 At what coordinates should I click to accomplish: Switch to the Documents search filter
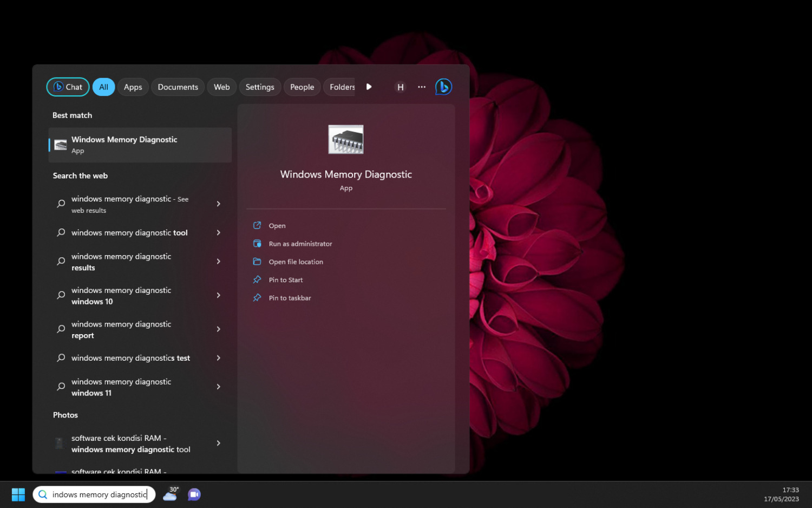[178, 87]
